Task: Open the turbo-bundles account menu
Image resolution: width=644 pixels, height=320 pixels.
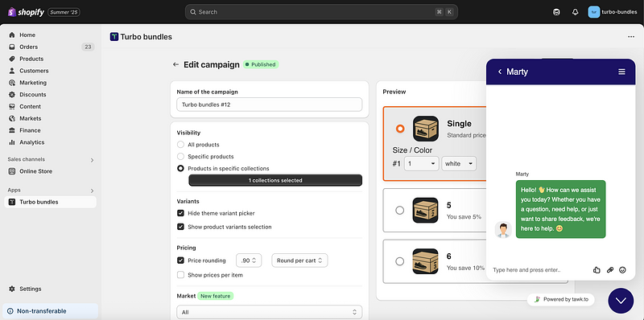Action: (613, 12)
